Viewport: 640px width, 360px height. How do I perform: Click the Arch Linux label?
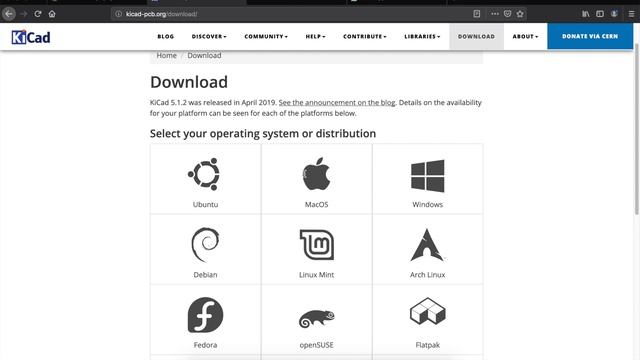[x=427, y=275]
